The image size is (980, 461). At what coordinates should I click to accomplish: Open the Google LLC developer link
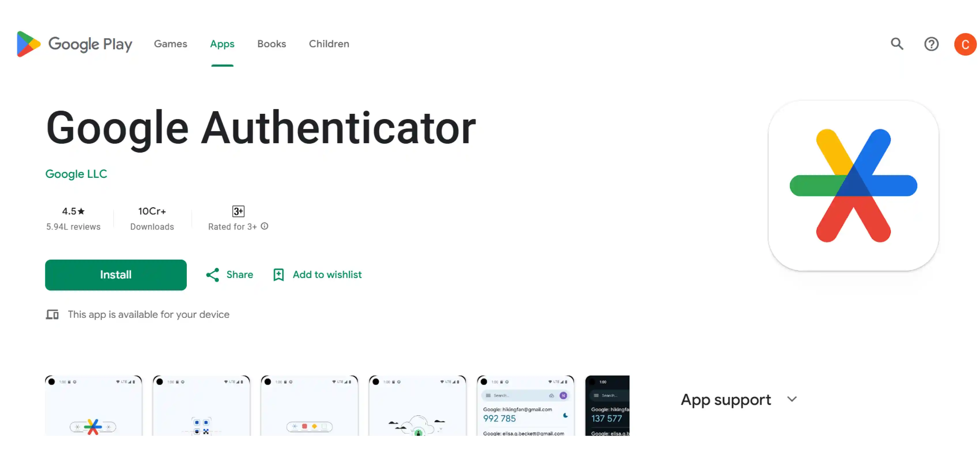pos(76,174)
